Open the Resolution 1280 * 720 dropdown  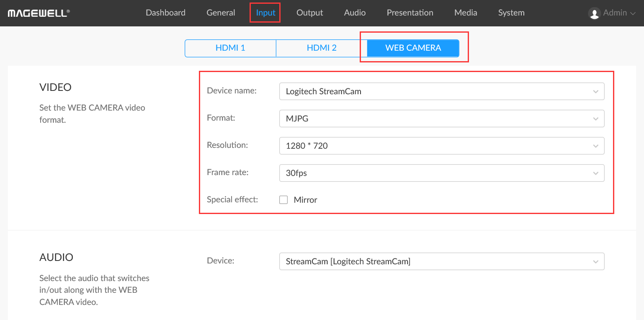442,146
